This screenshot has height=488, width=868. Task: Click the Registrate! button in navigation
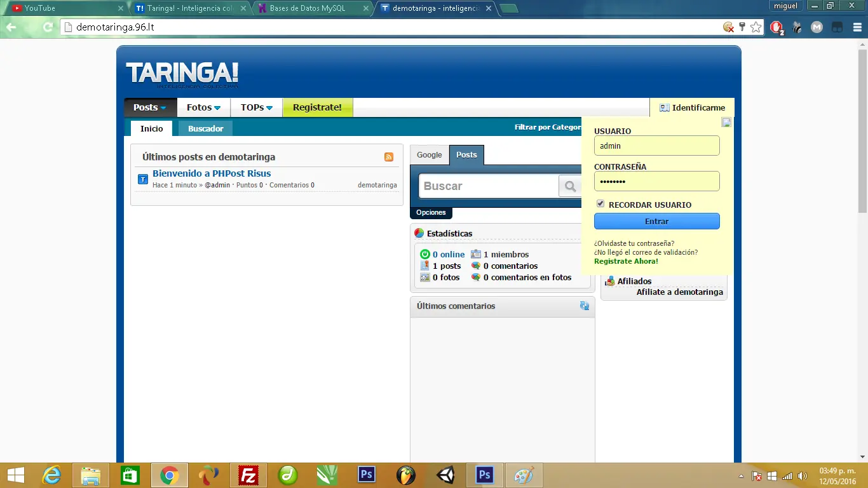click(318, 107)
